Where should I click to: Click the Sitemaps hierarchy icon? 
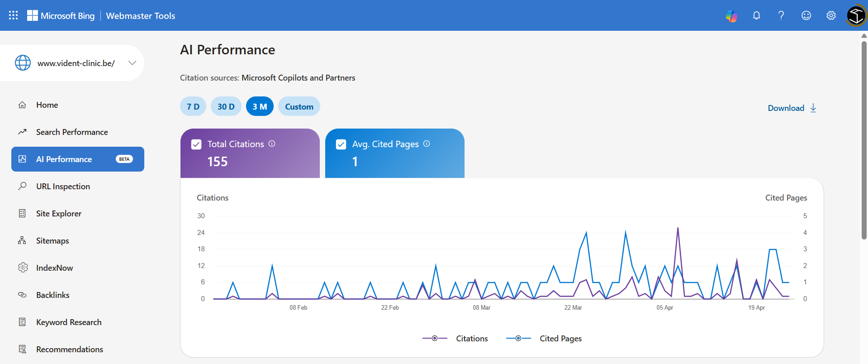(22, 240)
